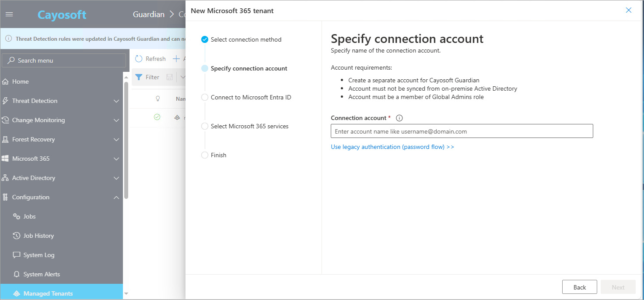
Task: Expand the Forest Recovery menu chevron
Action: click(x=116, y=140)
